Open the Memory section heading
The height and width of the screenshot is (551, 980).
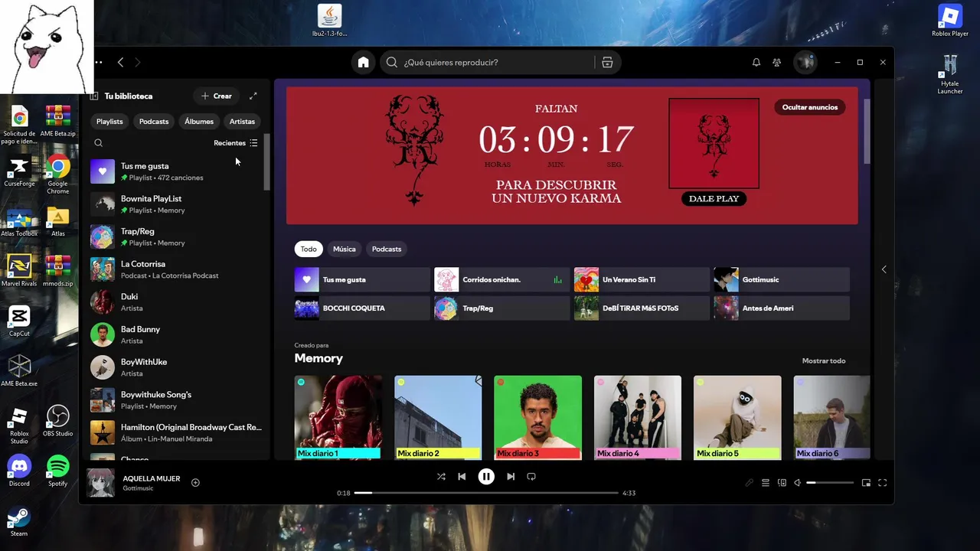[x=318, y=358]
